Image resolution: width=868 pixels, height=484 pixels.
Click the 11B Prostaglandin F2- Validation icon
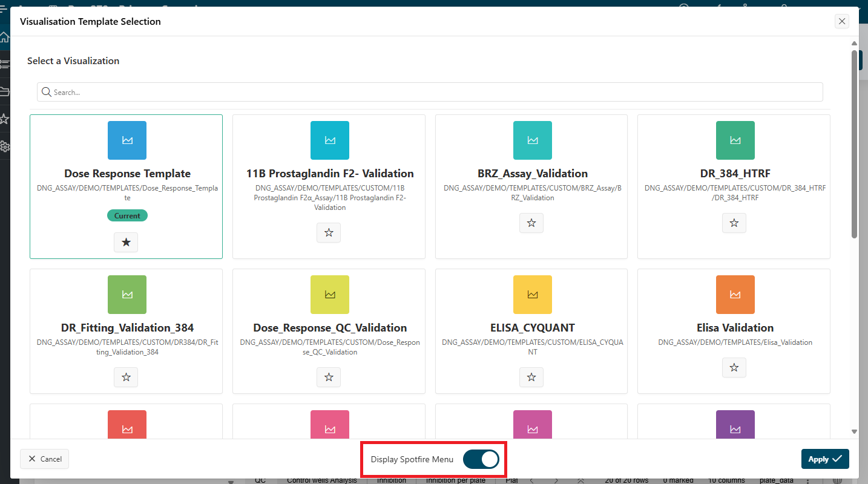click(x=330, y=140)
